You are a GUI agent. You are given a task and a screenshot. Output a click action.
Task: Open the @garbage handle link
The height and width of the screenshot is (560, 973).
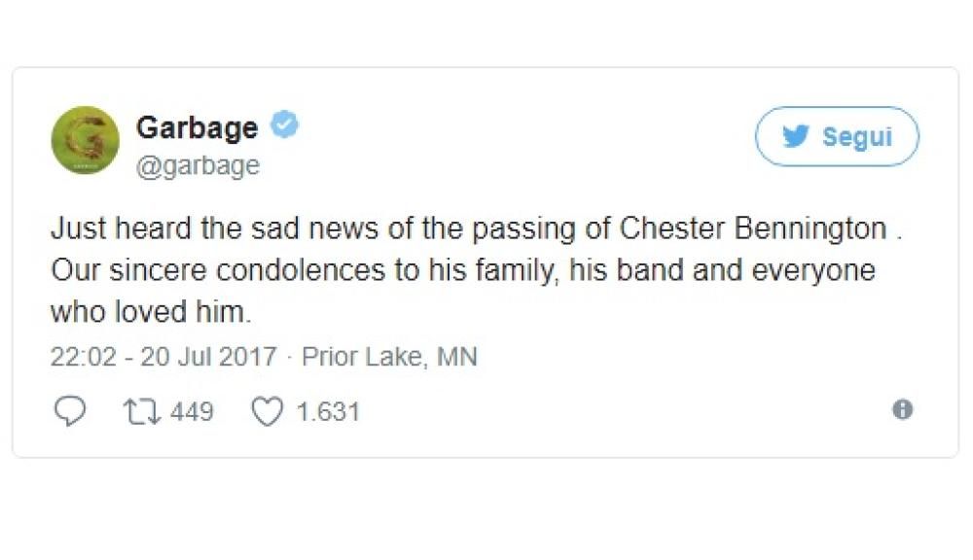(198, 165)
